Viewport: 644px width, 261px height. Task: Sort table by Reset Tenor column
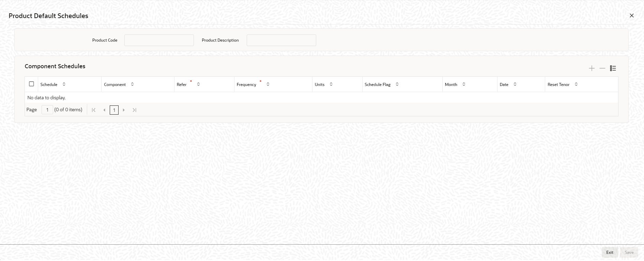[576, 84]
